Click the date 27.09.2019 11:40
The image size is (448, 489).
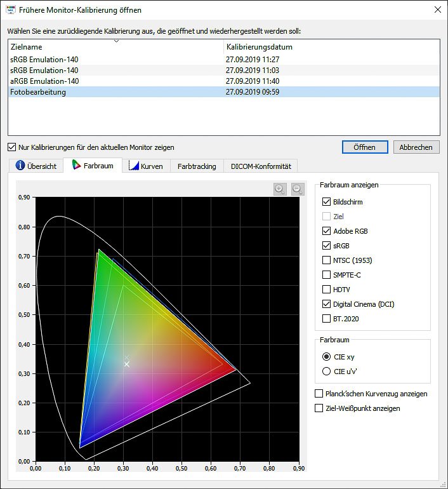coord(253,81)
